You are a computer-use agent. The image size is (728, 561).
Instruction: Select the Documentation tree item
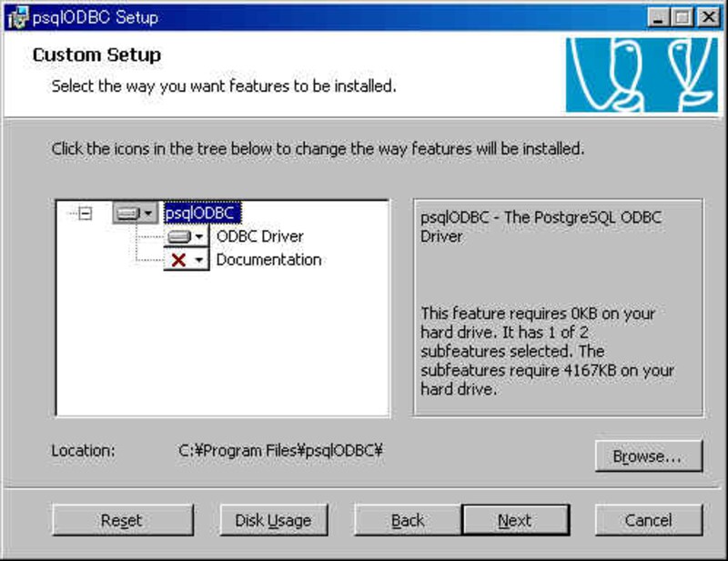pyautogui.click(x=268, y=259)
